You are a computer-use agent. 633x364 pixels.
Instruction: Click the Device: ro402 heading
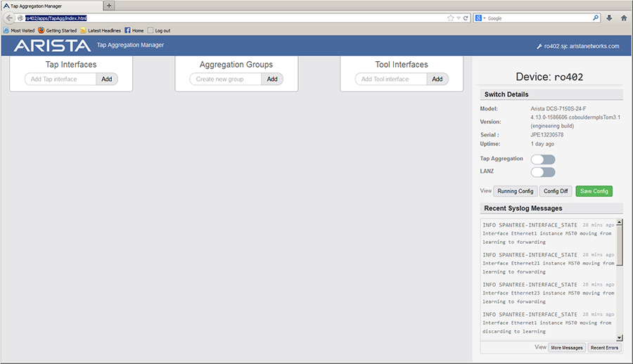pyautogui.click(x=549, y=77)
